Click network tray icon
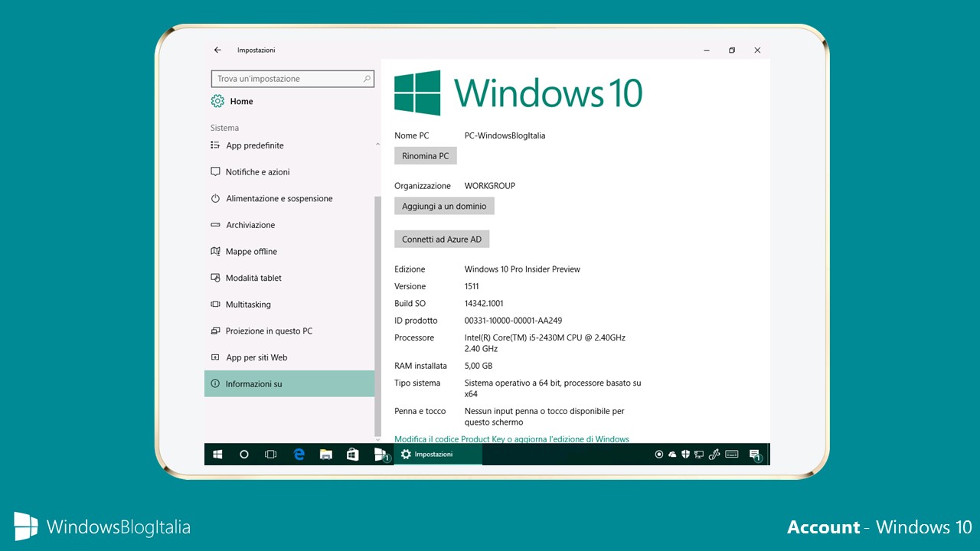 pyautogui.click(x=699, y=455)
